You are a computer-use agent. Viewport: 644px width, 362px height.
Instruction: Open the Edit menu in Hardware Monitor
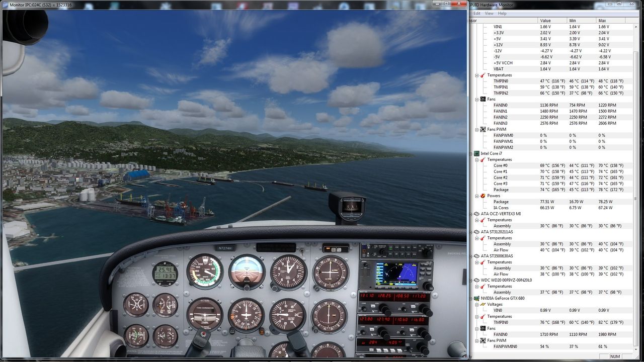click(x=476, y=14)
